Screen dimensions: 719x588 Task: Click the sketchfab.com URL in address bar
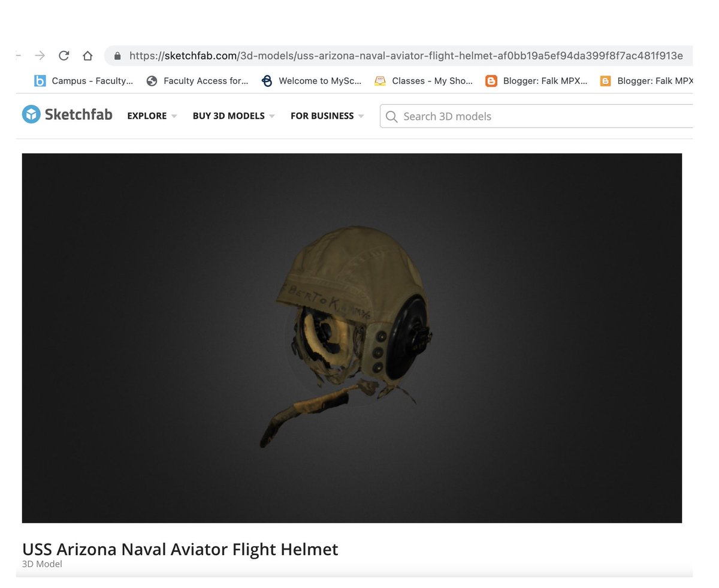click(x=406, y=56)
